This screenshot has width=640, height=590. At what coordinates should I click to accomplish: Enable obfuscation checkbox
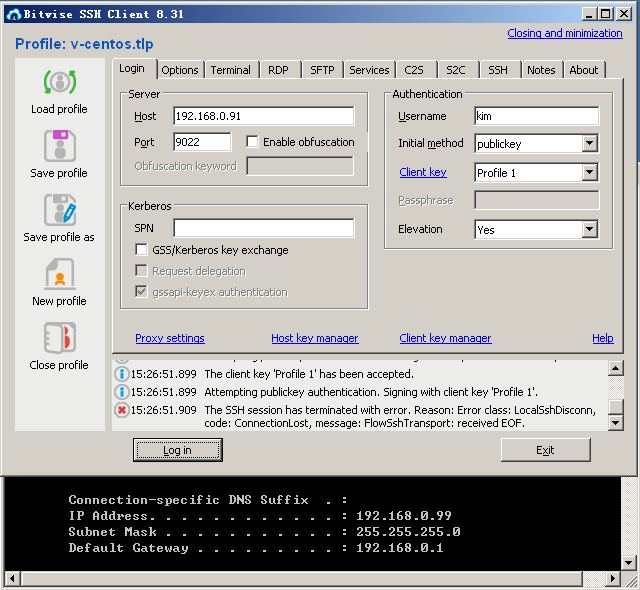[x=252, y=142]
